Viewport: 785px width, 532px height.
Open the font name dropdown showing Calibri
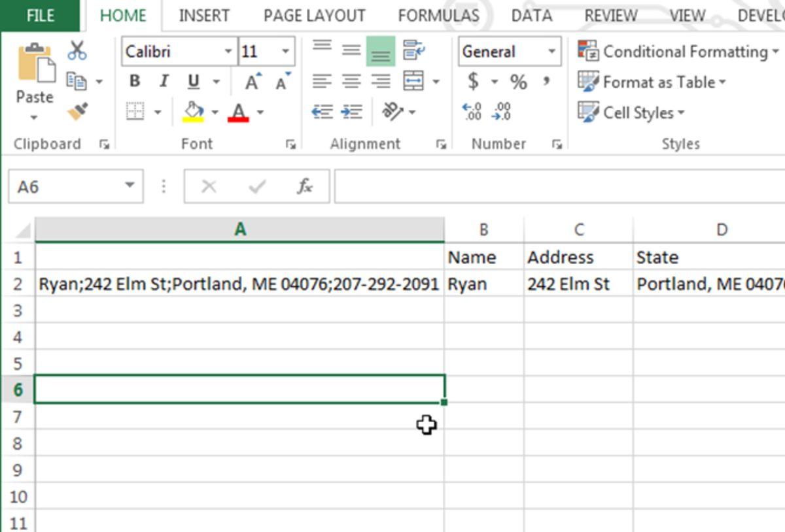coord(229,51)
